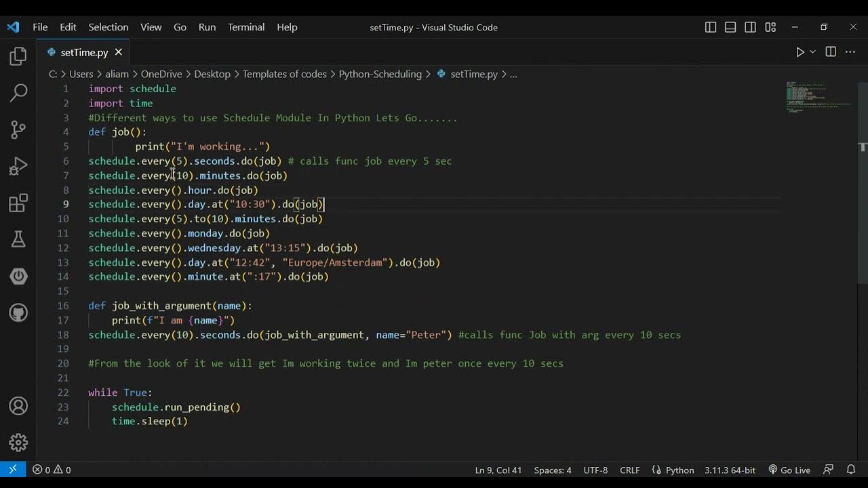Open the Help menu
Screen dimensions: 868x488
pos(287,27)
